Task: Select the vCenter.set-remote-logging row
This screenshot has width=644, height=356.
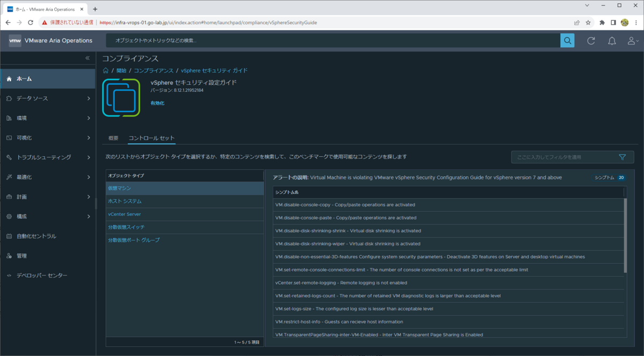Action: click(448, 282)
